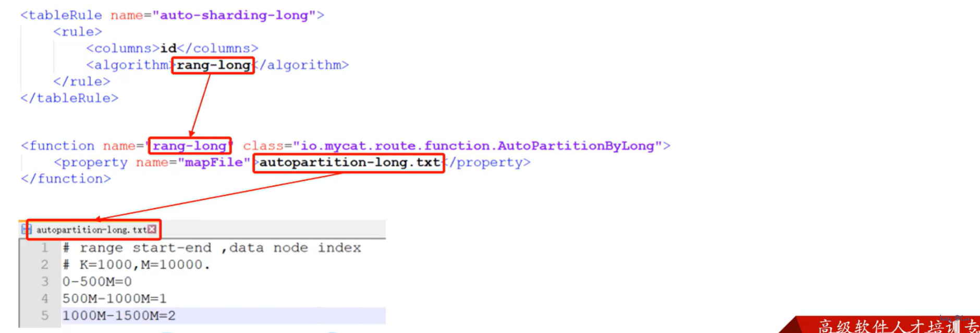This screenshot has height=333, width=980.
Task: Place cursor on the 0-500M=0 line
Action: [97, 282]
